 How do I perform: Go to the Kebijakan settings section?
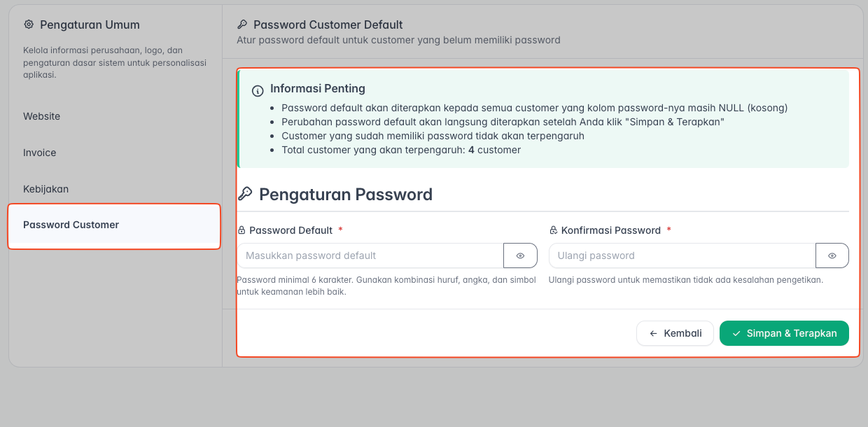[46, 189]
